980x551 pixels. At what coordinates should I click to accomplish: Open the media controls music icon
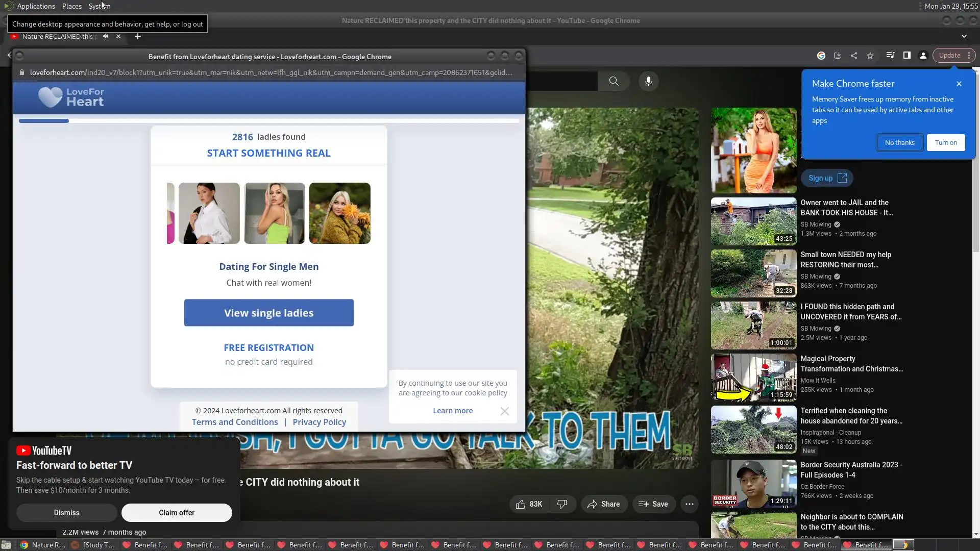pyautogui.click(x=890, y=56)
